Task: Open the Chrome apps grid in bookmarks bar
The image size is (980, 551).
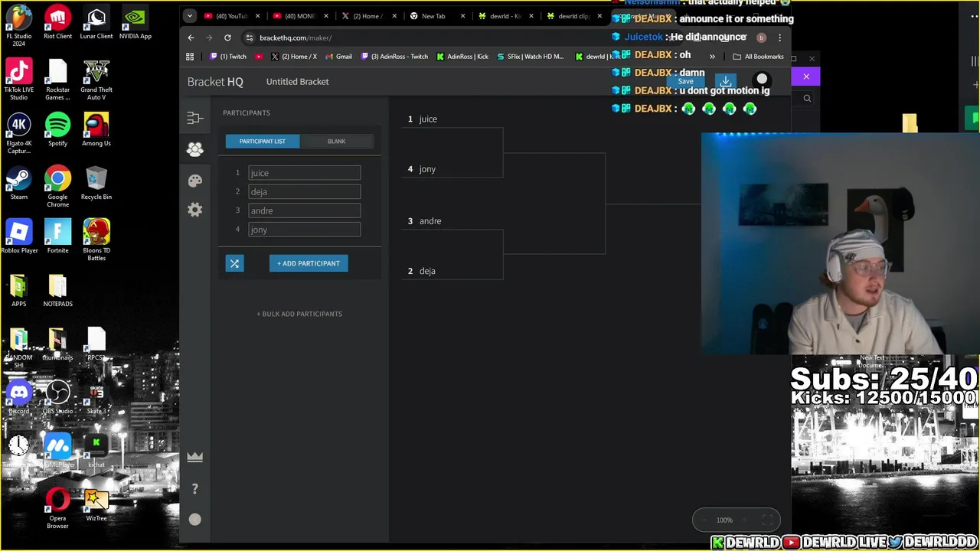Action: click(x=190, y=57)
